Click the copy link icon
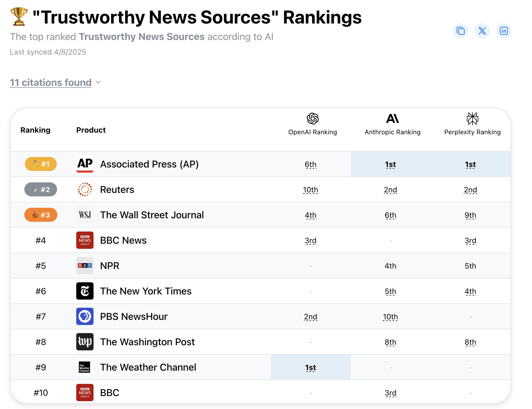Screen dimensions: 532x409 (x=460, y=31)
